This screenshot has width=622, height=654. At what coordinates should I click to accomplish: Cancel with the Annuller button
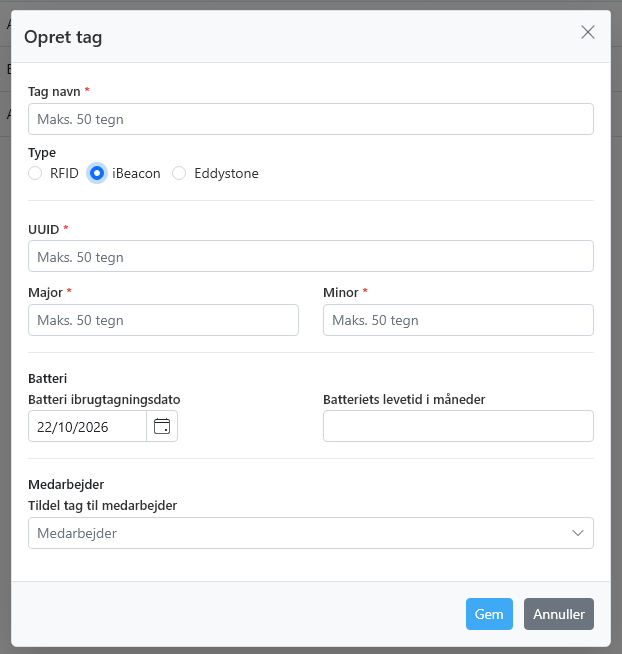tap(559, 614)
